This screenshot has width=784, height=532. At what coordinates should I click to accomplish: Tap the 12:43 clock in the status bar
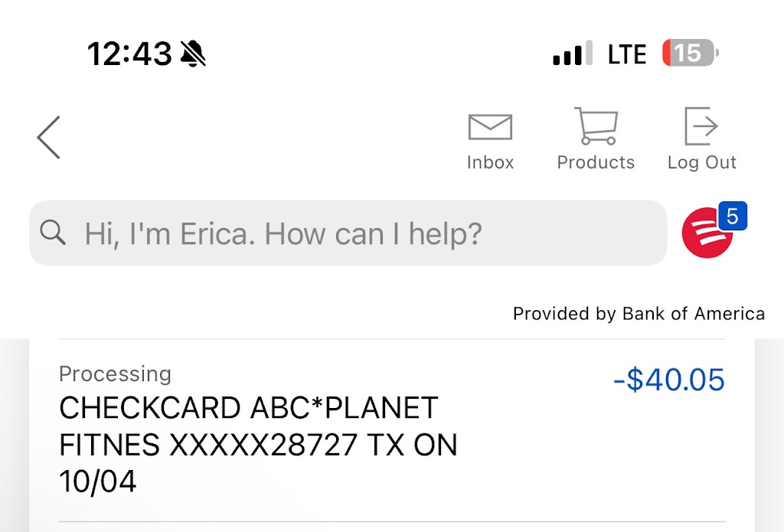pos(129,54)
